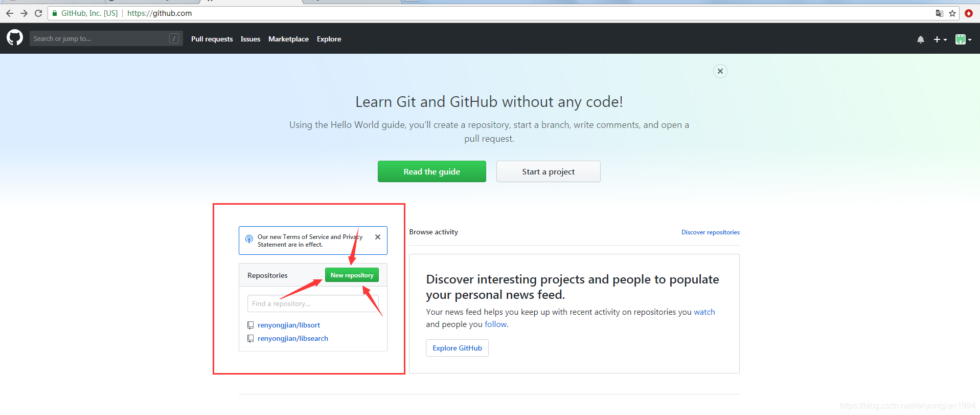Click the address bar URL github.com
The height and width of the screenshot is (415, 980).
pyautogui.click(x=159, y=13)
